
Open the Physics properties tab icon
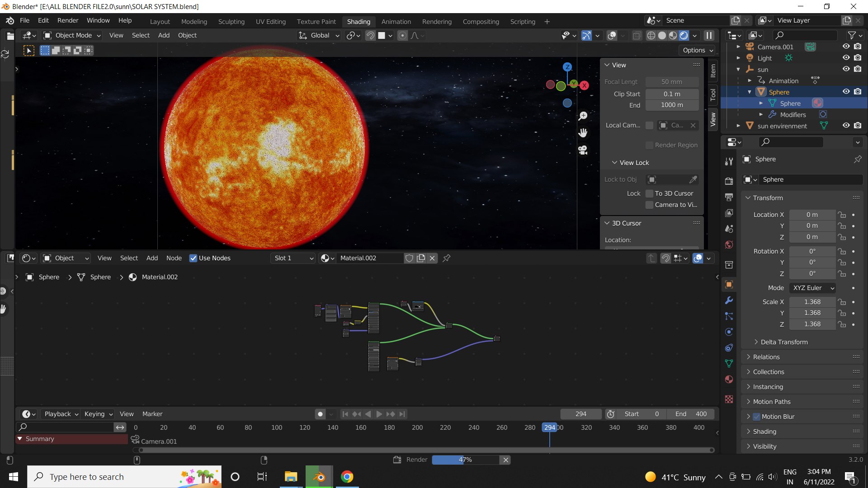point(729,332)
